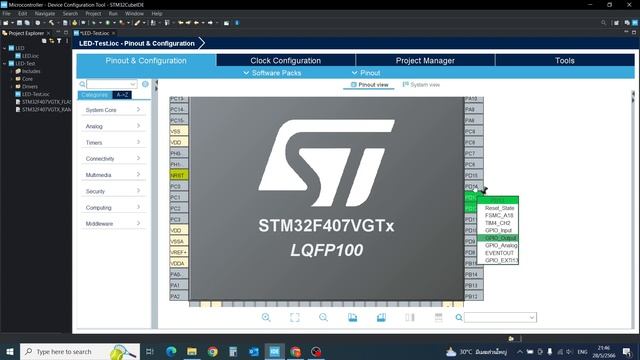Click the save icon in the main toolbar
The width and height of the screenshot is (640, 360).
click(19, 23)
